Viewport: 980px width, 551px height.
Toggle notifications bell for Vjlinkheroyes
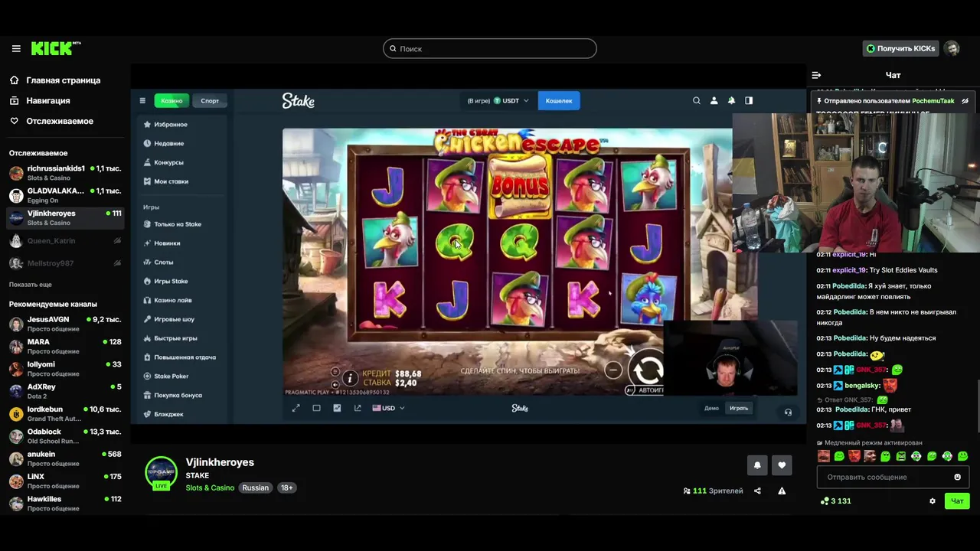coord(757,465)
